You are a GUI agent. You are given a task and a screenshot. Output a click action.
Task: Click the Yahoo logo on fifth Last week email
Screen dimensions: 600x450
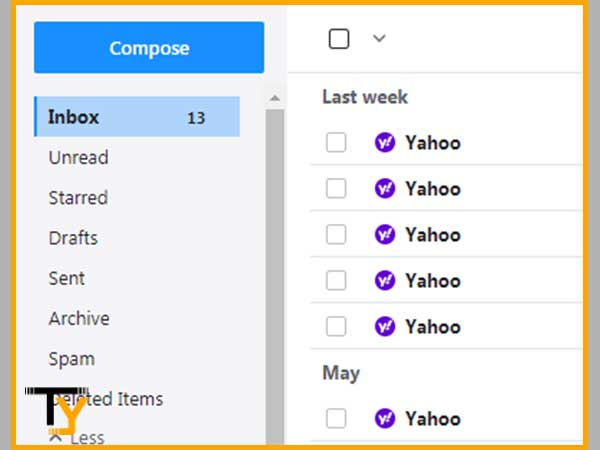click(x=385, y=326)
